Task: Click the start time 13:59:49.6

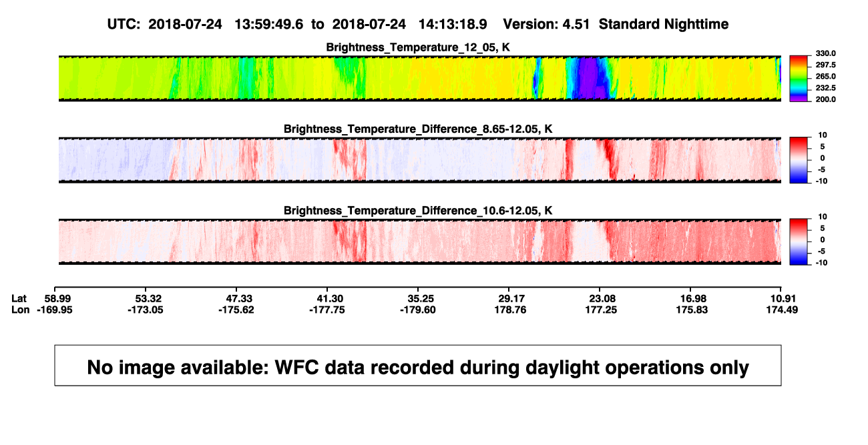Action: click(269, 24)
